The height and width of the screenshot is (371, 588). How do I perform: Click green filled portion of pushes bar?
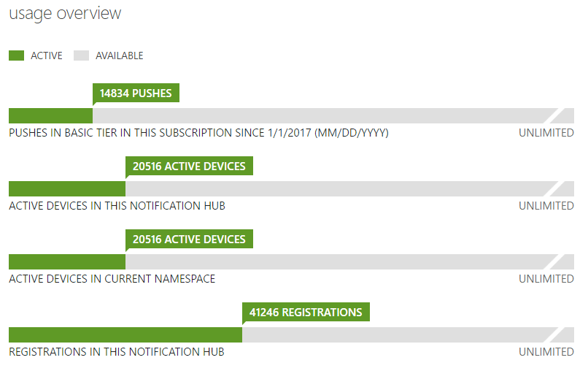tap(50, 115)
